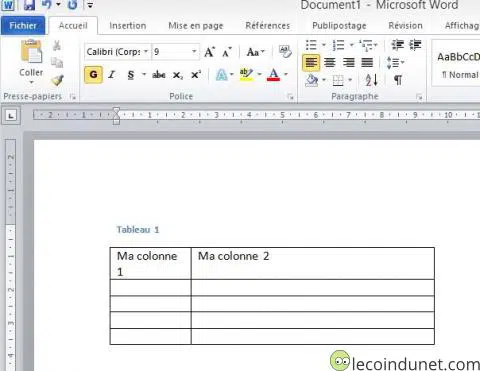Toggle bold G button
The image size is (480, 371).
[x=93, y=74]
